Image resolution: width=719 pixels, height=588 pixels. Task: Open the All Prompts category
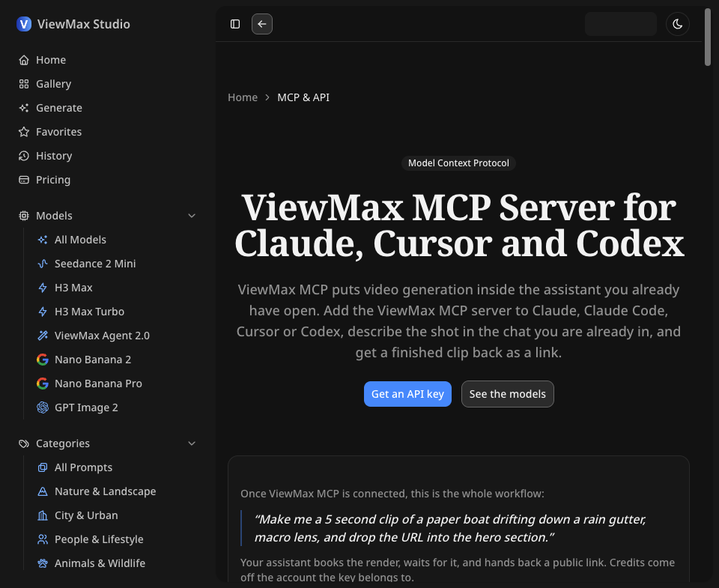[x=117, y=467]
